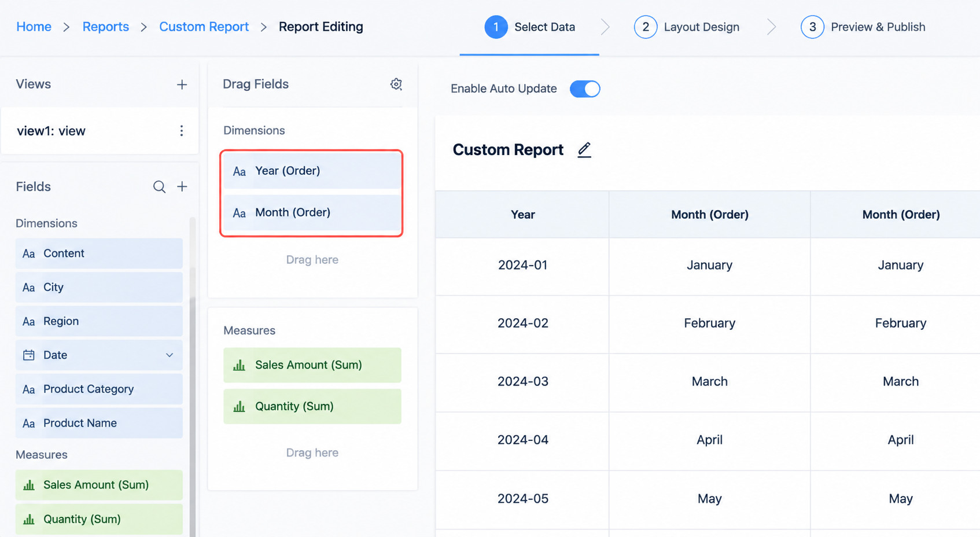Select Month (Order) in dragged Dimensions
Viewport: 980px width, 537px height.
(x=312, y=213)
